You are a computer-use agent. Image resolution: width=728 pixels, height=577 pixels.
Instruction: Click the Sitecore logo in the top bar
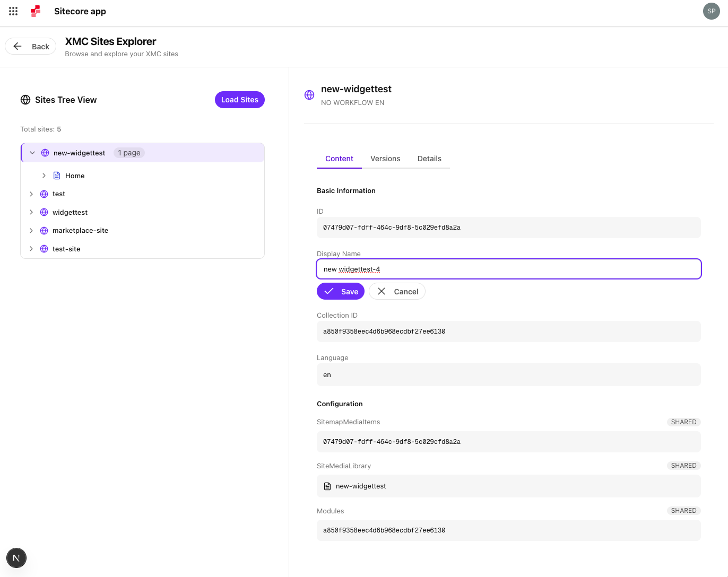[35, 11]
